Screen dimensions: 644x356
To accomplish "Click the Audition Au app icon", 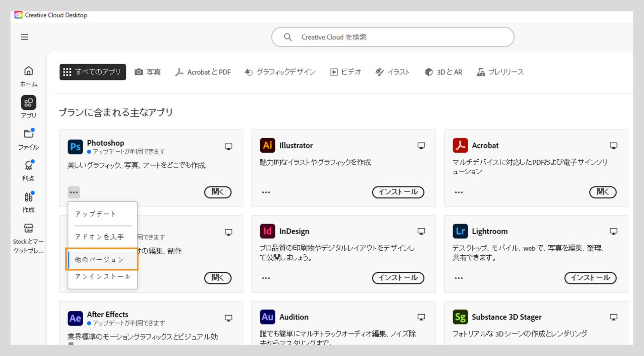I will pyautogui.click(x=267, y=317).
